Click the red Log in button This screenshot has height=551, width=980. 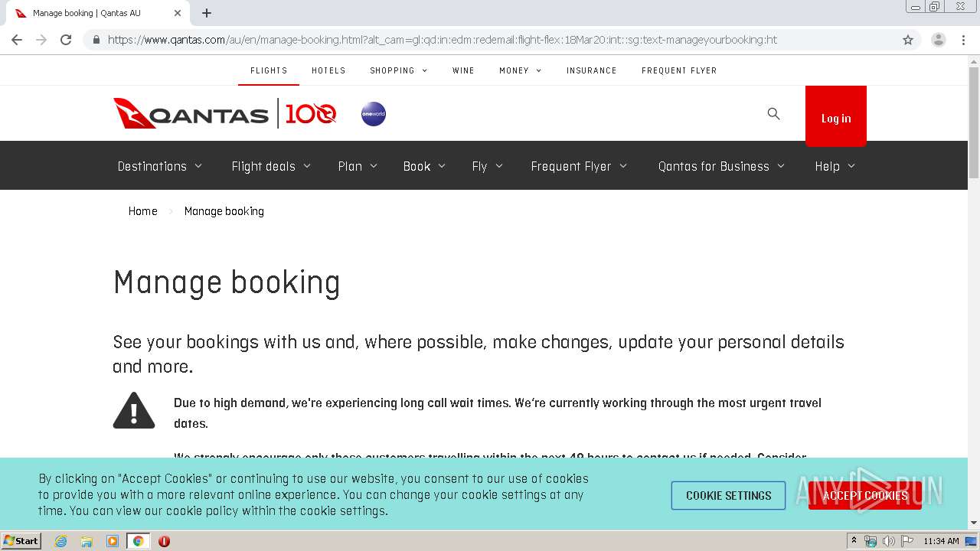click(x=836, y=116)
